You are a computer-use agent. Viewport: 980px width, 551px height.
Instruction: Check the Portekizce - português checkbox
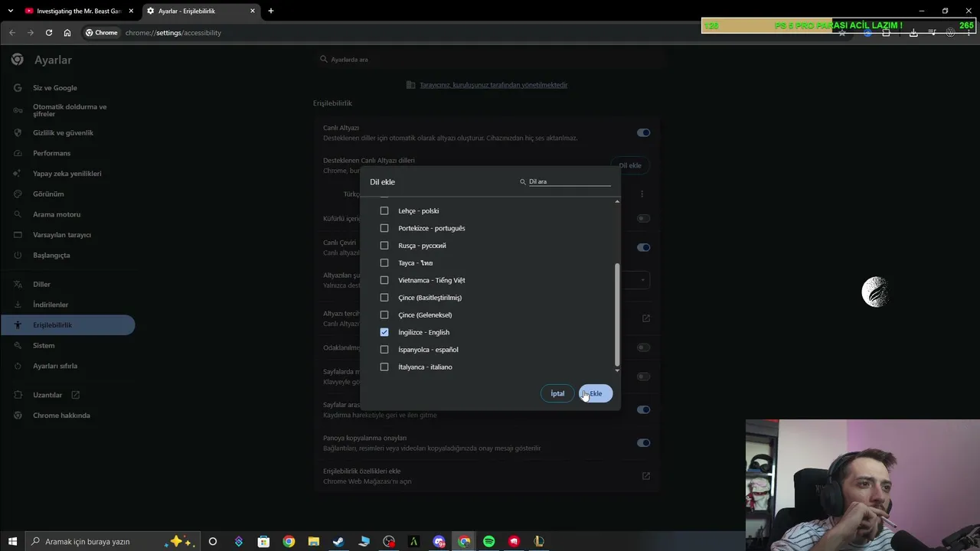click(384, 228)
